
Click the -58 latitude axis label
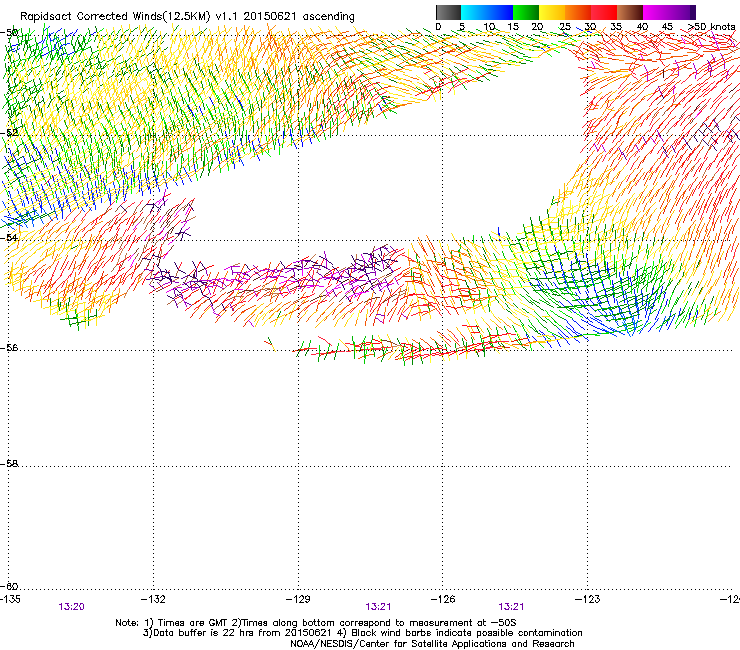9,464
